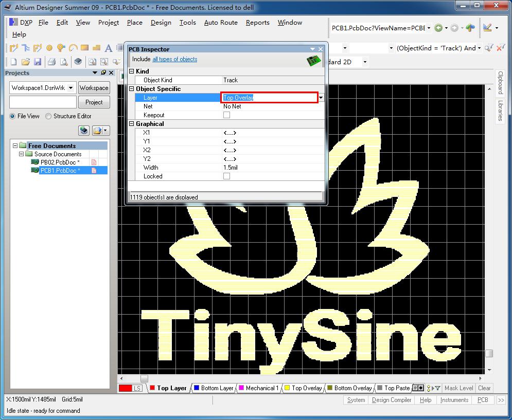Viewport: 512px width, 420px height.
Task: Open the Auto Route menu
Action: pyautogui.click(x=221, y=23)
